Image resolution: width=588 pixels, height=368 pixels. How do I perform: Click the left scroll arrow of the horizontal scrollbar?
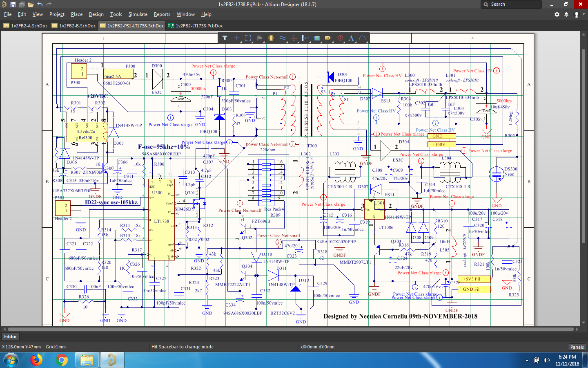pyautogui.click(x=4, y=329)
